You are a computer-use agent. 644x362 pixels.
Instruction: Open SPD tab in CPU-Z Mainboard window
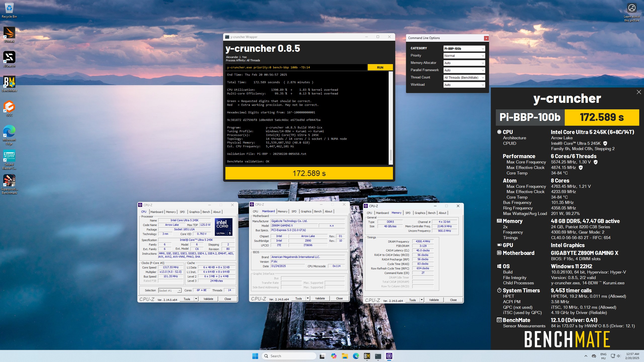coord(294,211)
